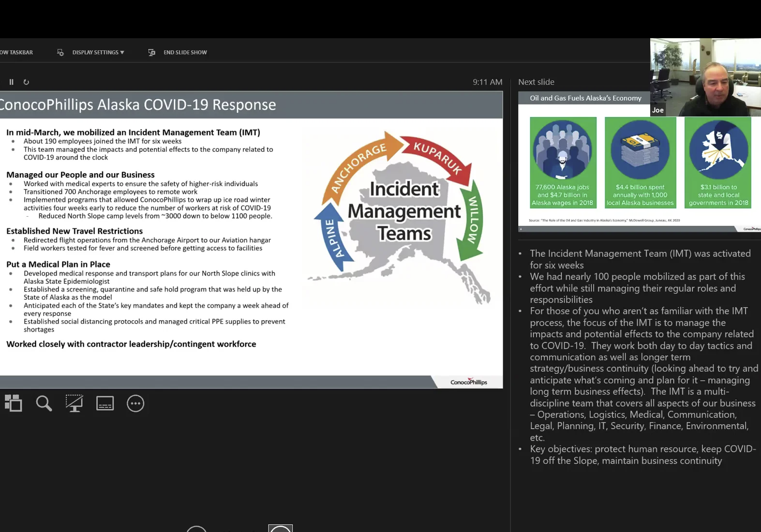
Task: Click Show Taskbar
Action: 16,52
